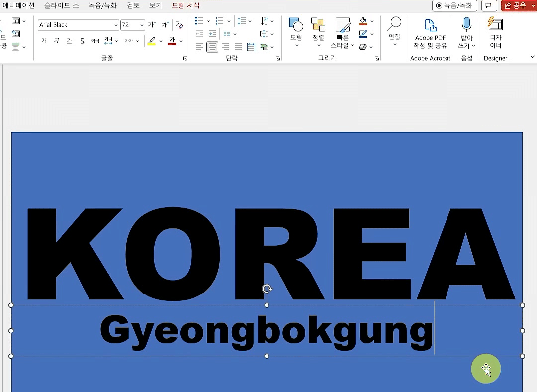Open the 애니메이션 tab
The image size is (537, 392).
point(18,5)
